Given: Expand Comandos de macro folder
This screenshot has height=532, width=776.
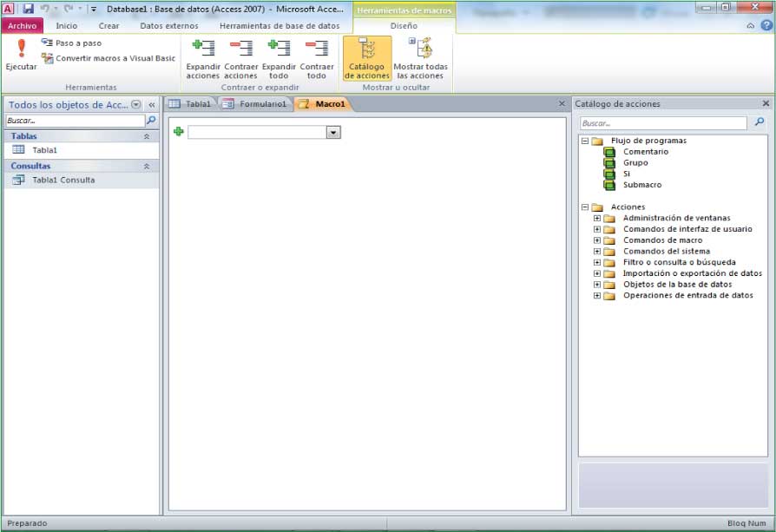Looking at the screenshot, I should click(597, 240).
